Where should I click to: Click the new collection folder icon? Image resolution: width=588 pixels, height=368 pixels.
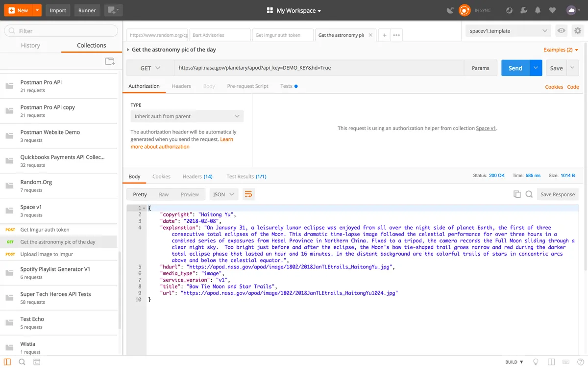pos(110,61)
